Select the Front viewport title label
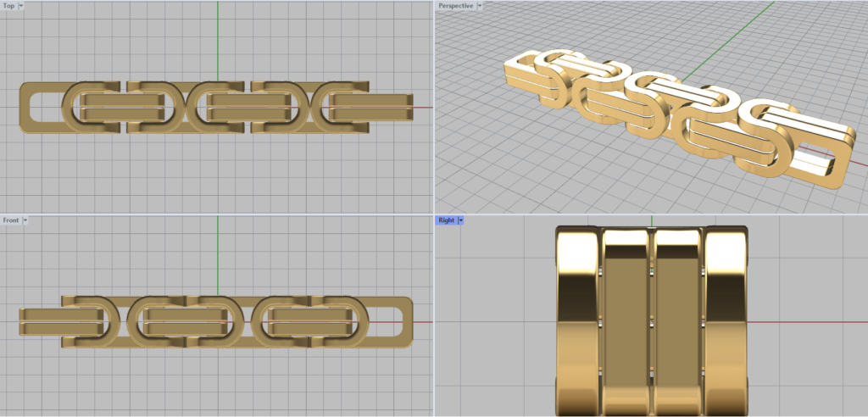The height and width of the screenshot is (417, 868). (x=11, y=220)
